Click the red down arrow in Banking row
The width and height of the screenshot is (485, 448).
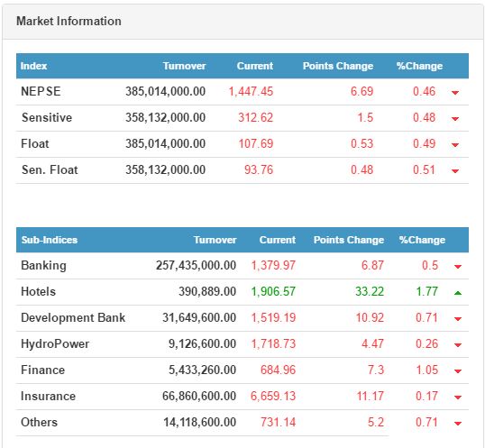[458, 267]
